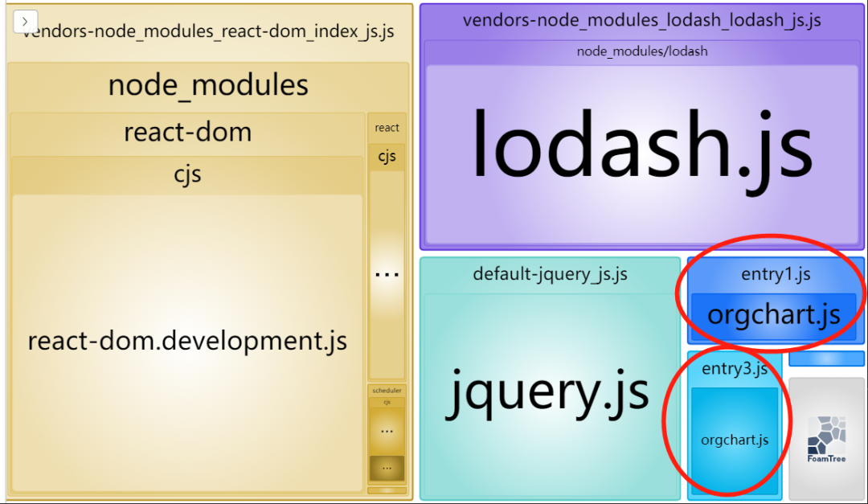Select the darker ellipsis block in scheduler
The height and width of the screenshot is (504, 868).
tap(387, 469)
